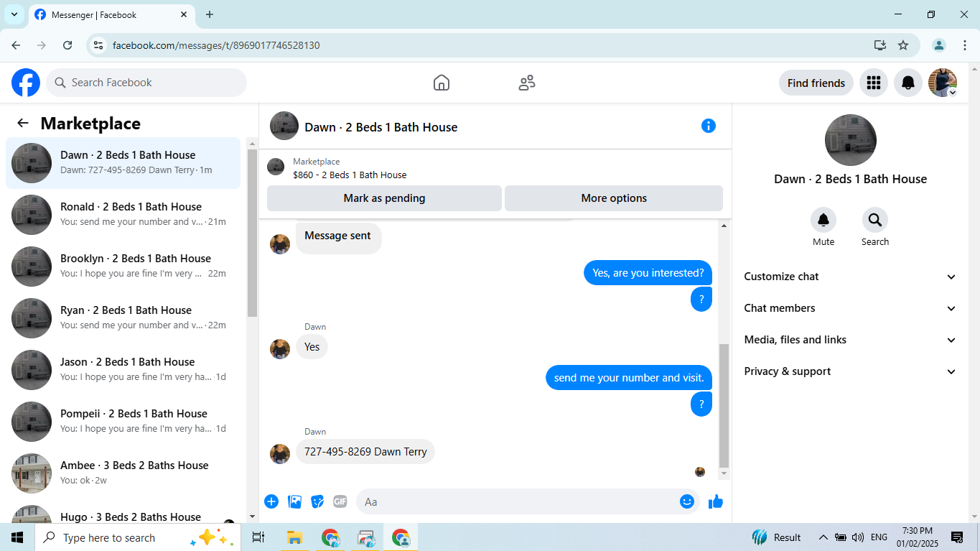Choose a GIF using the GIF icon
This screenshot has height=551, width=980.
pyautogui.click(x=340, y=501)
